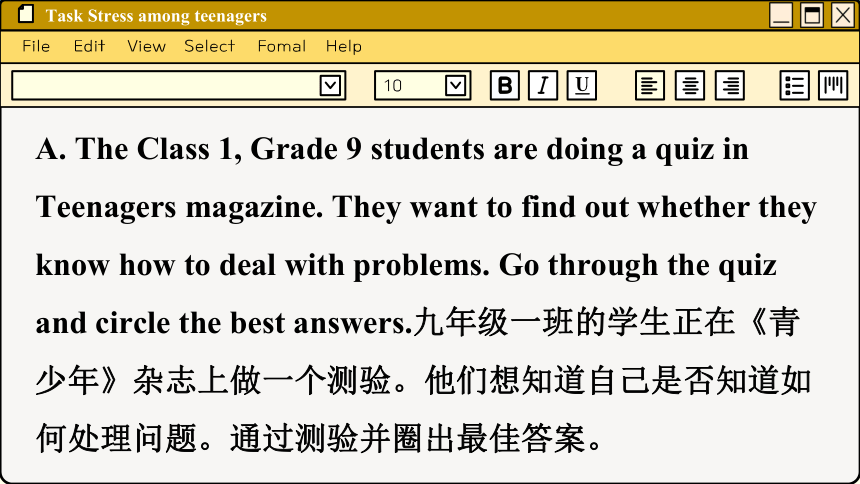
Task: Maximize the Task Stress window
Action: 812,15
